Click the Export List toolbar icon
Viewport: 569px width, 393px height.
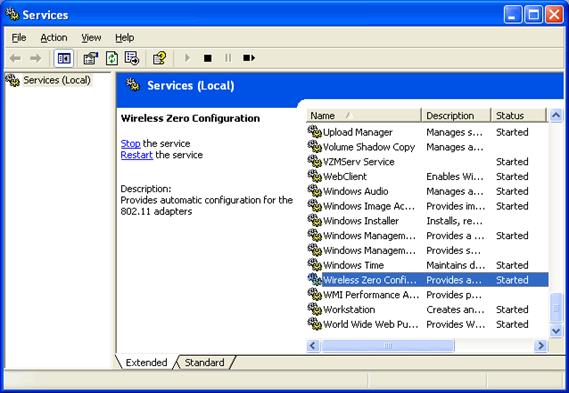click(x=132, y=58)
